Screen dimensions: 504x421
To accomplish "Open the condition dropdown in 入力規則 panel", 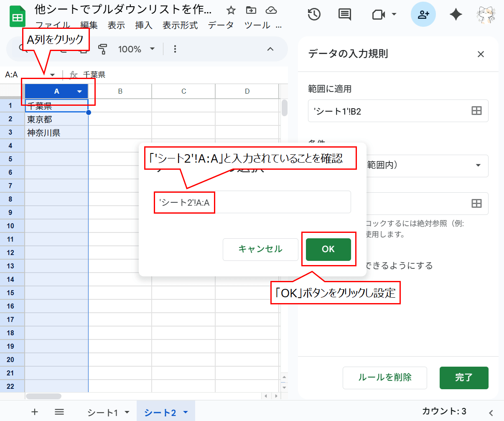I will click(479, 166).
